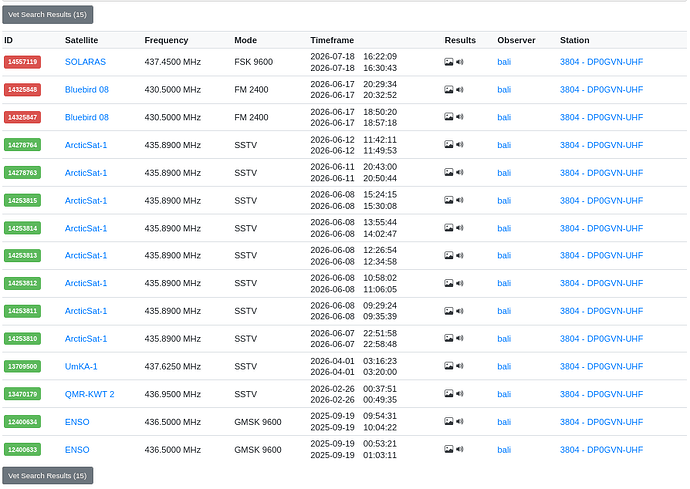Click audio speaker icon for observation 14278764
Screen dimensions: 690x489
click(x=460, y=144)
